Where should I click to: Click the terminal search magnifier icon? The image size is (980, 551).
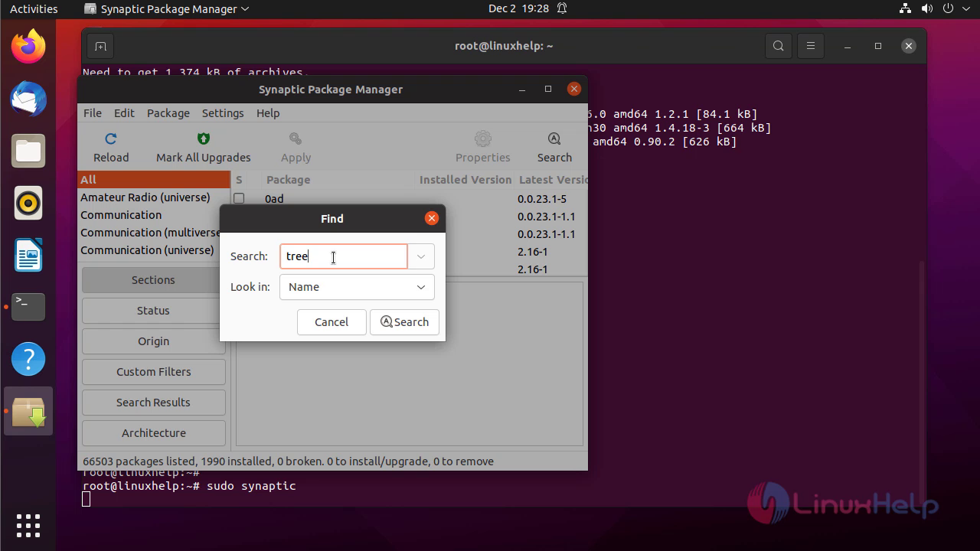[779, 46]
